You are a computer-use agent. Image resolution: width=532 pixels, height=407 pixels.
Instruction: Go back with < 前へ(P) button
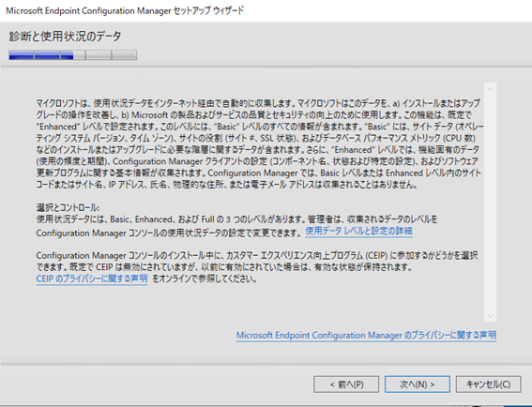pos(346,384)
